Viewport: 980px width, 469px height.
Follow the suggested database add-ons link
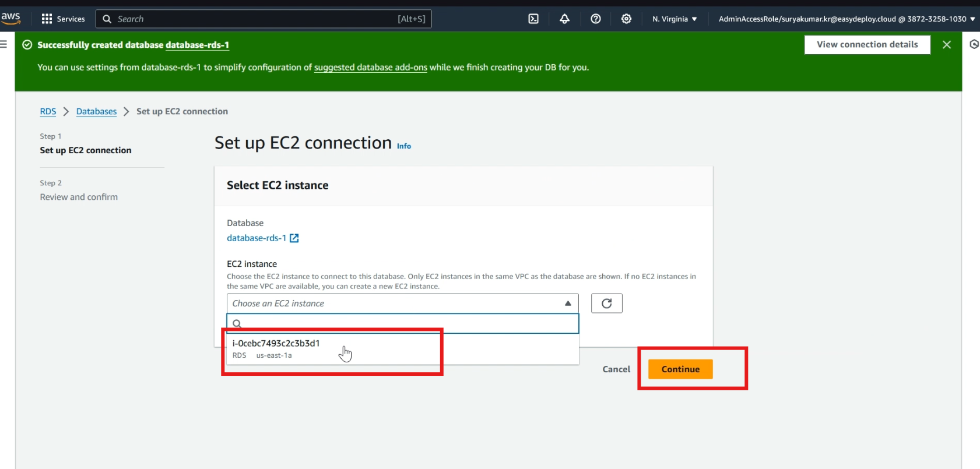click(x=371, y=68)
